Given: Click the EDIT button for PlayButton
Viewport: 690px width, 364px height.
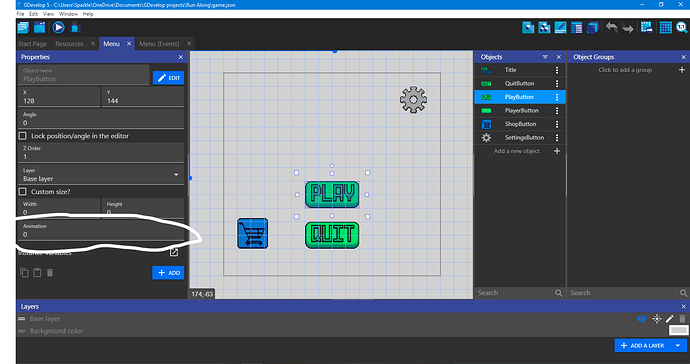Looking at the screenshot, I should coord(169,78).
